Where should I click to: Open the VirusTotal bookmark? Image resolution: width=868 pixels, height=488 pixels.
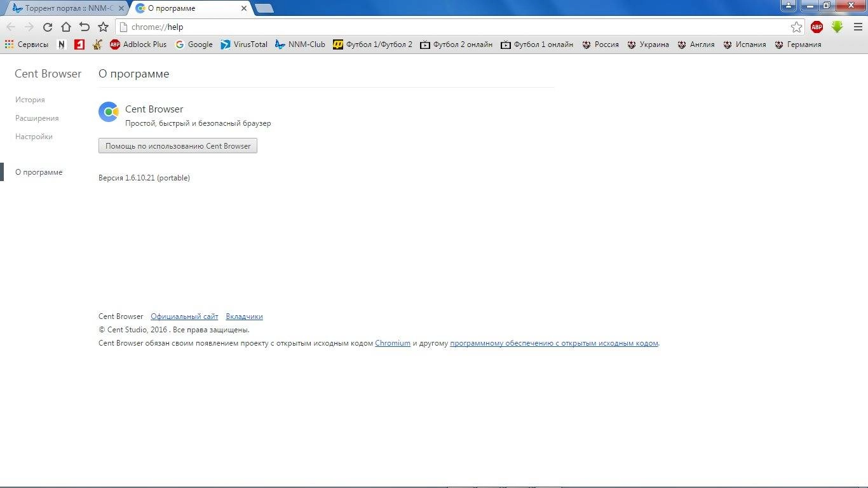(x=244, y=44)
